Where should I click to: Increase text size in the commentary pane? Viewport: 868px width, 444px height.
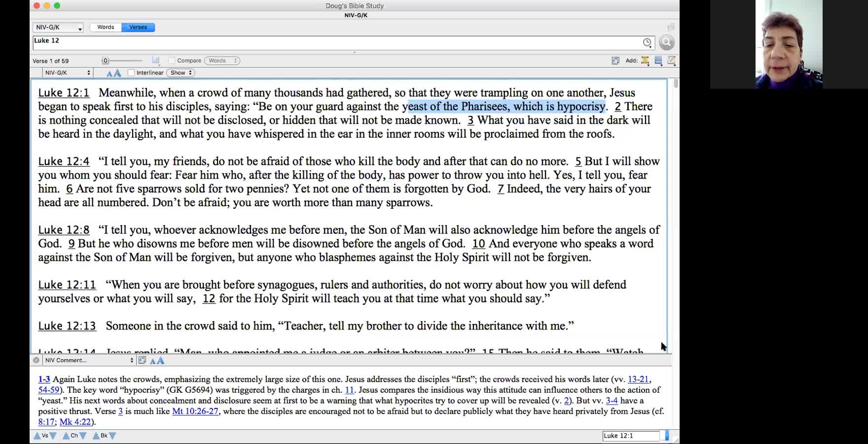pyautogui.click(x=160, y=361)
